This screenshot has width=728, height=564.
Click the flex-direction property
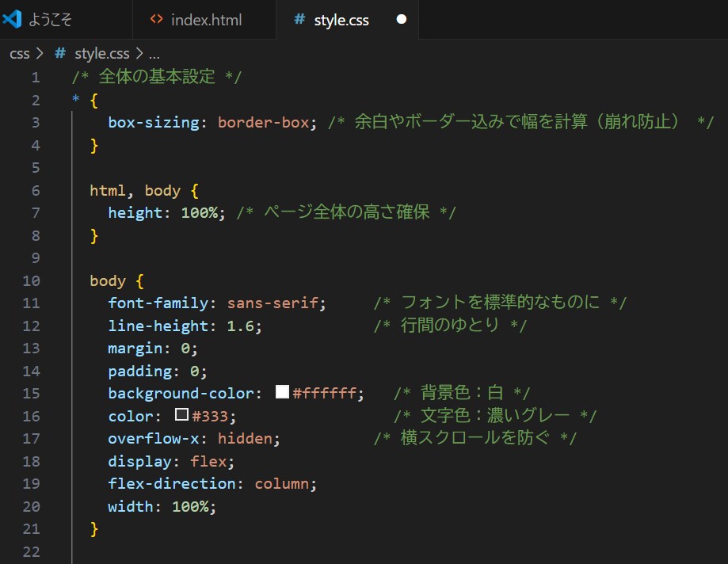(x=172, y=484)
